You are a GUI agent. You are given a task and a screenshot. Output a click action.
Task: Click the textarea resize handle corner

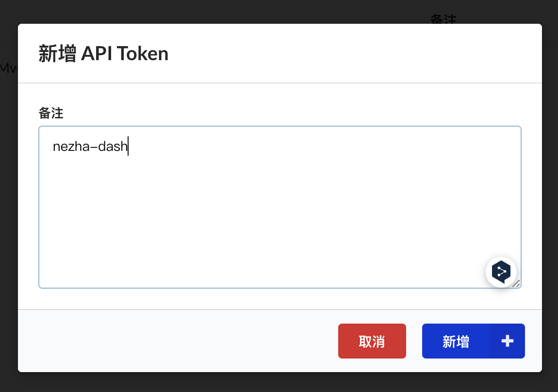(516, 283)
